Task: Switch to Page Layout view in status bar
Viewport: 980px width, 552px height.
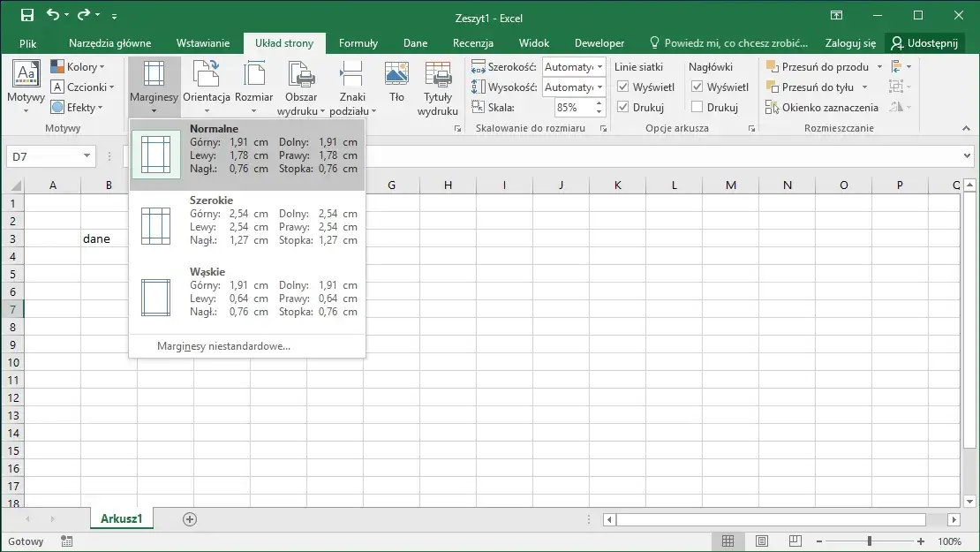Action: click(x=761, y=541)
